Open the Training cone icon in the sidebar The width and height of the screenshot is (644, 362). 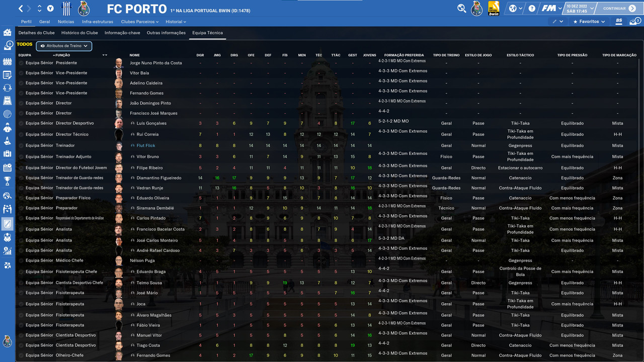(x=7, y=141)
